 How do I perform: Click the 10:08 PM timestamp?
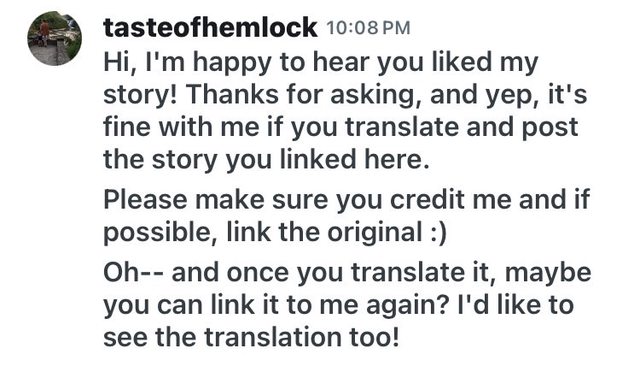[x=368, y=28]
